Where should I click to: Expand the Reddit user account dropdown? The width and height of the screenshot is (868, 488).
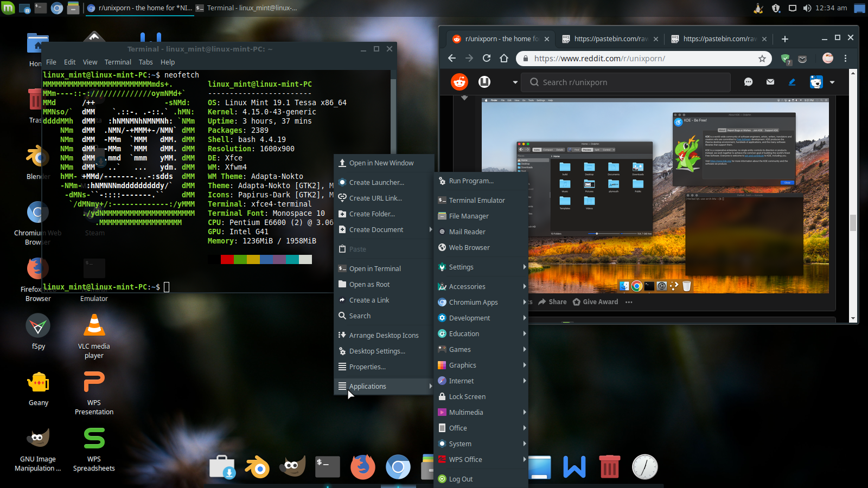pos(832,82)
